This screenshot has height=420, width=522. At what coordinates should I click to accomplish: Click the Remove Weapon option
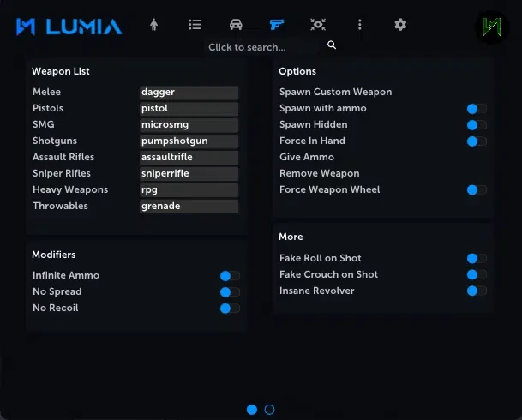point(319,173)
